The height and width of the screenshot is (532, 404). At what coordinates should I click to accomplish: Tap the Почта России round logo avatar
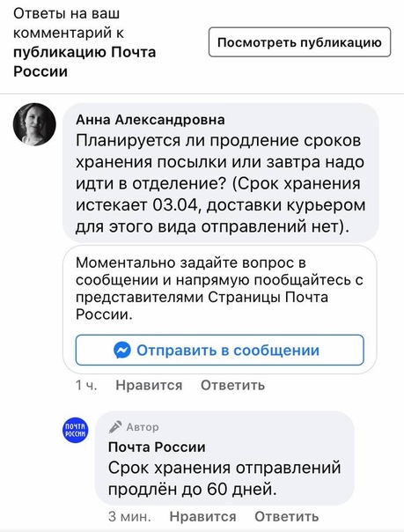(75, 430)
